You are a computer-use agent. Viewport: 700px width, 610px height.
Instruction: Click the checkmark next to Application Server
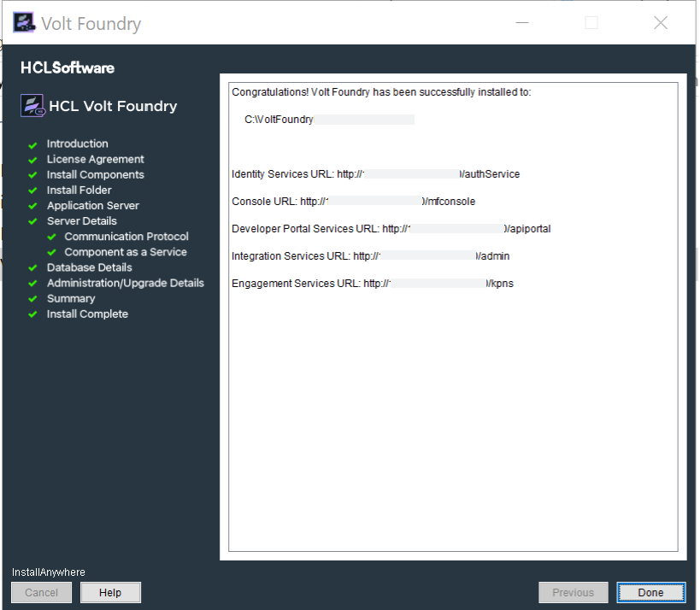pos(32,206)
